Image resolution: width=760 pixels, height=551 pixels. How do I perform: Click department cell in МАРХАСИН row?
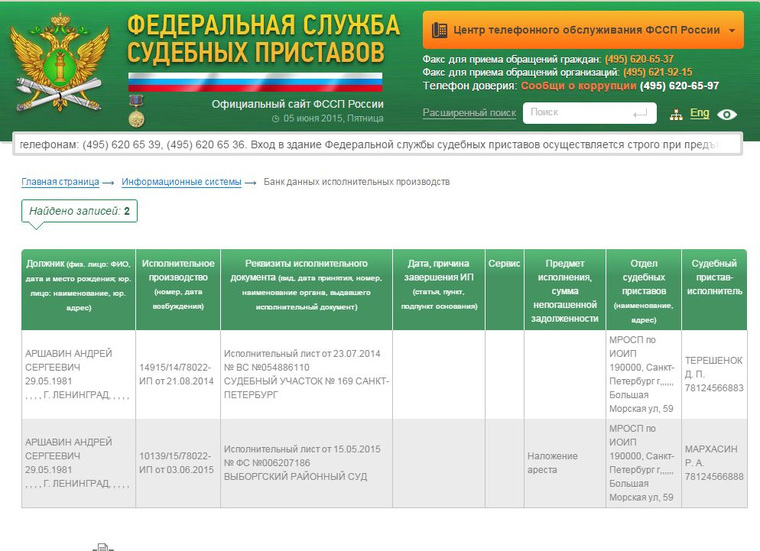(x=644, y=463)
